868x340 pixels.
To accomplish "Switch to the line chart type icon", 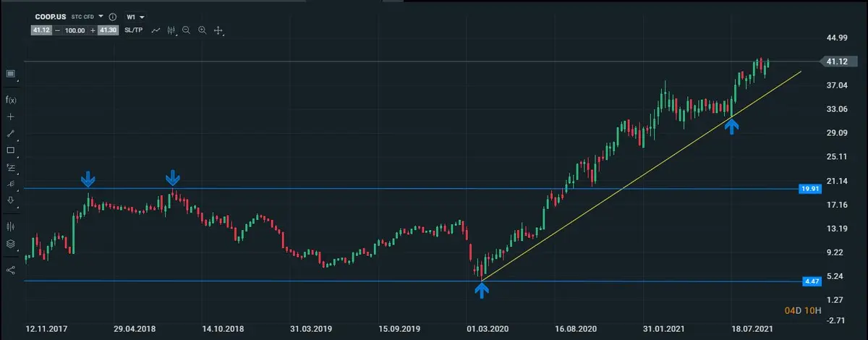I will coord(156,30).
